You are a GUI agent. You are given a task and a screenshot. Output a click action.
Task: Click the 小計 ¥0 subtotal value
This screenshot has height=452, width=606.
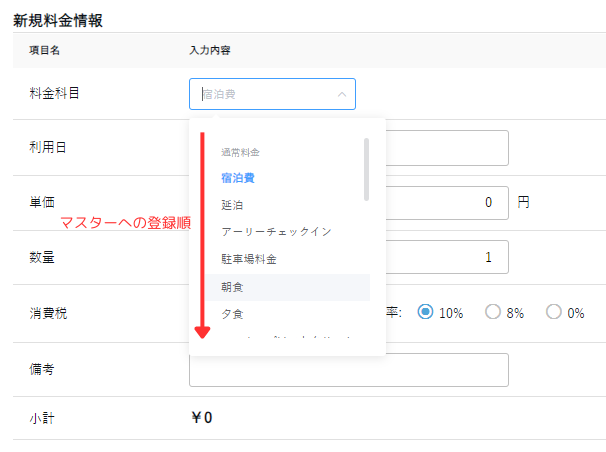[x=201, y=418]
